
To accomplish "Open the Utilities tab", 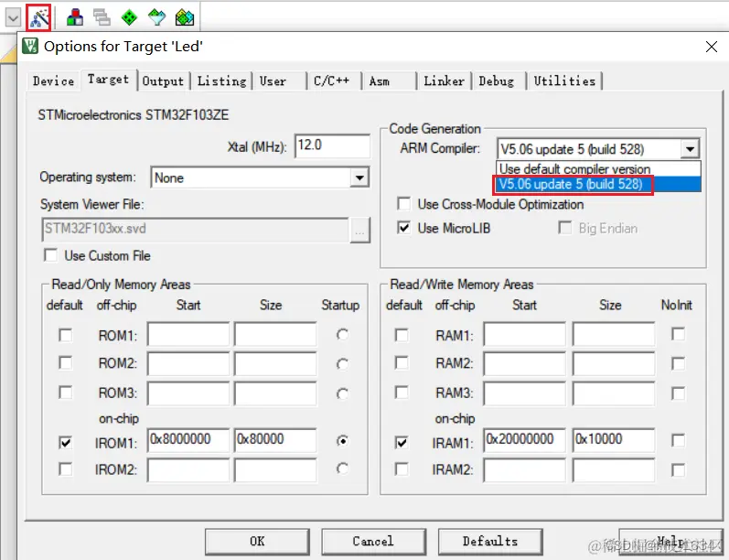I will pos(564,81).
